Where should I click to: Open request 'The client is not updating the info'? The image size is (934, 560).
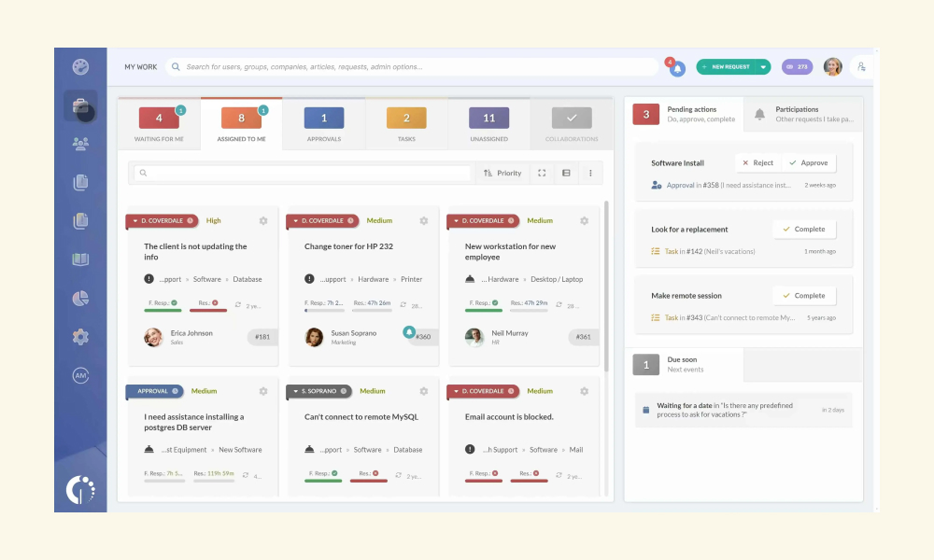(195, 252)
